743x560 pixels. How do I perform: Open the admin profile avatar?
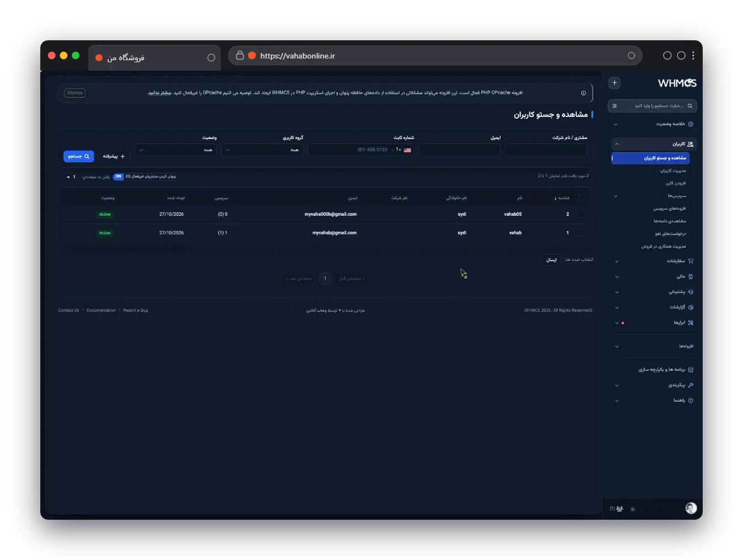point(691,509)
